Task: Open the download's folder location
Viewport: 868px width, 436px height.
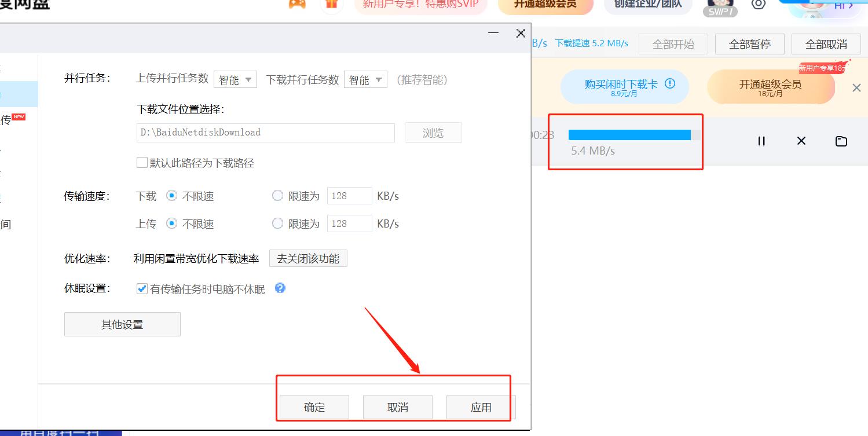Action: pyautogui.click(x=841, y=141)
